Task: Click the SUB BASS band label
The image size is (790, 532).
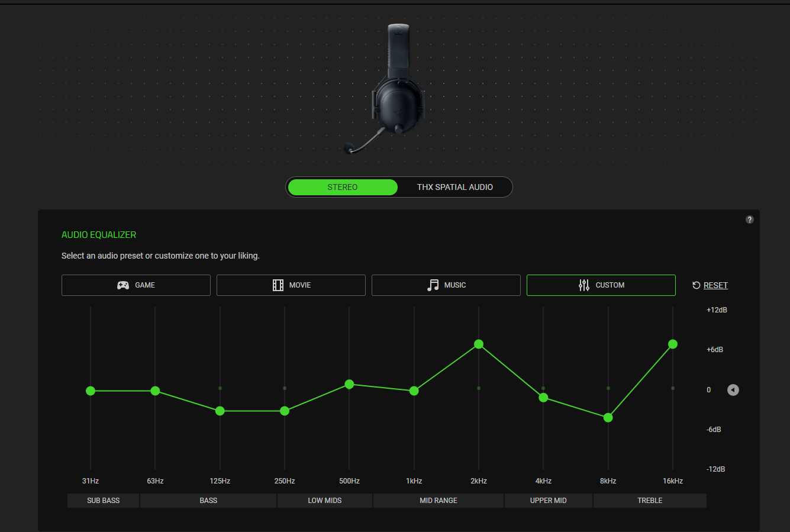Action: coord(104,501)
